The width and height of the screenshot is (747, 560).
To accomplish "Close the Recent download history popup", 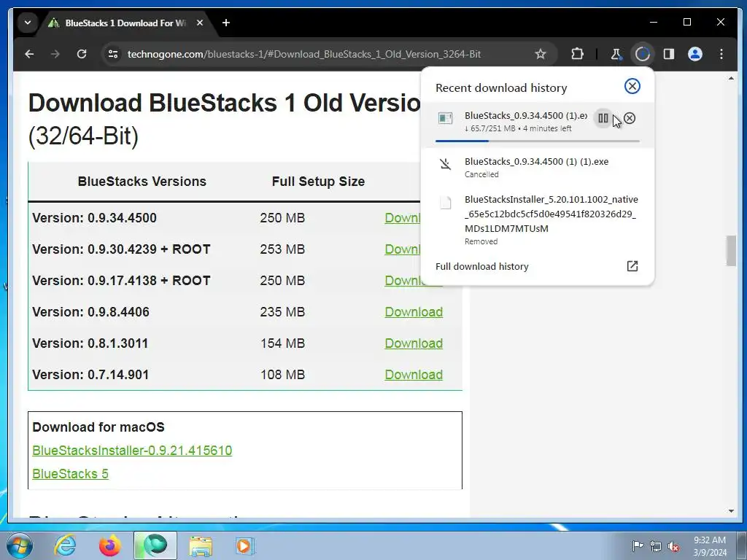I will [x=632, y=86].
